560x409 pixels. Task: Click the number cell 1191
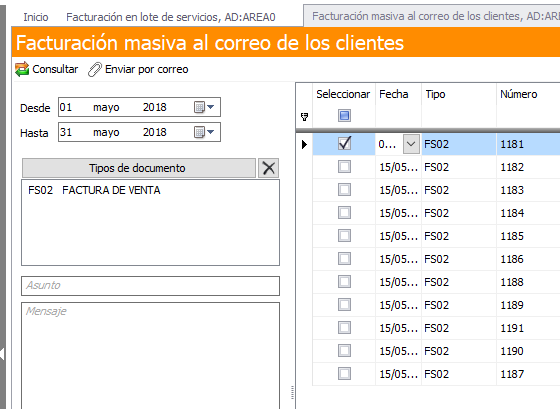click(x=528, y=328)
